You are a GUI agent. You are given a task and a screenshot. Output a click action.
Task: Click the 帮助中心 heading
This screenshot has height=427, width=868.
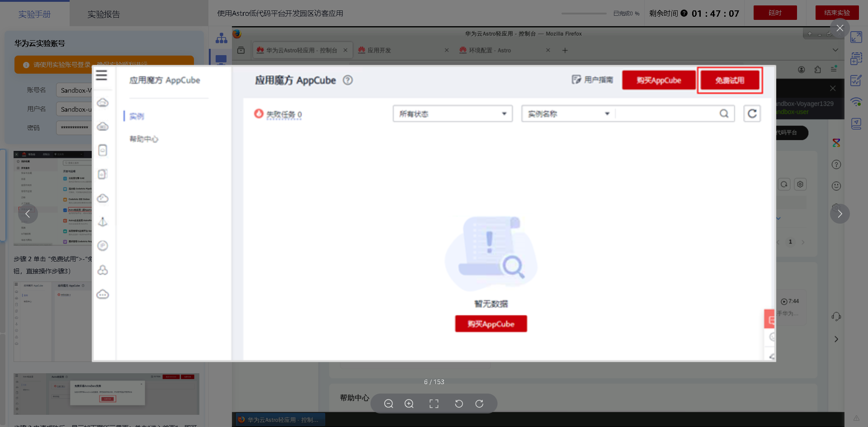354,398
